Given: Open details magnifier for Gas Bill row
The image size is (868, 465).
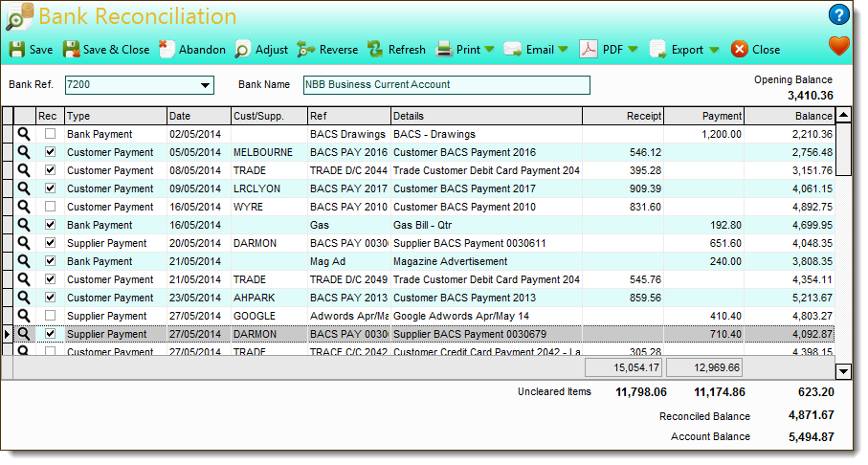Looking at the screenshot, I should [24, 225].
